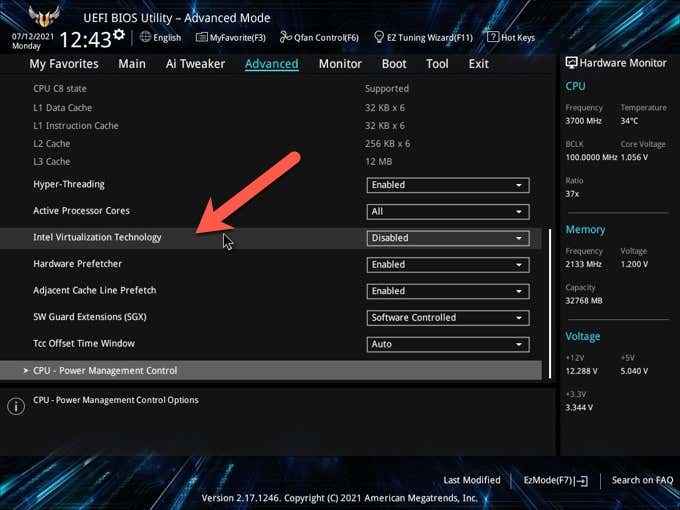The height and width of the screenshot is (510, 680).
Task: Open the Hardware Prefetcher dropdown
Action: coord(448,265)
